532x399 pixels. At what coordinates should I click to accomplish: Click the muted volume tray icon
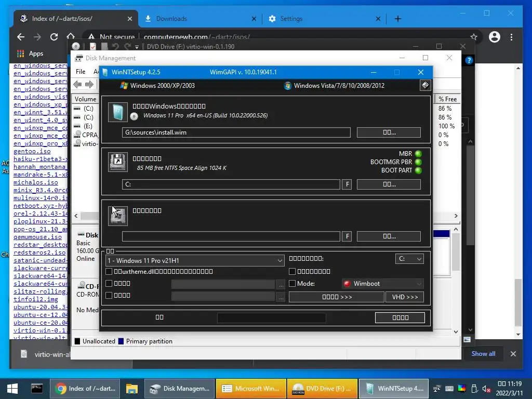(x=486, y=389)
